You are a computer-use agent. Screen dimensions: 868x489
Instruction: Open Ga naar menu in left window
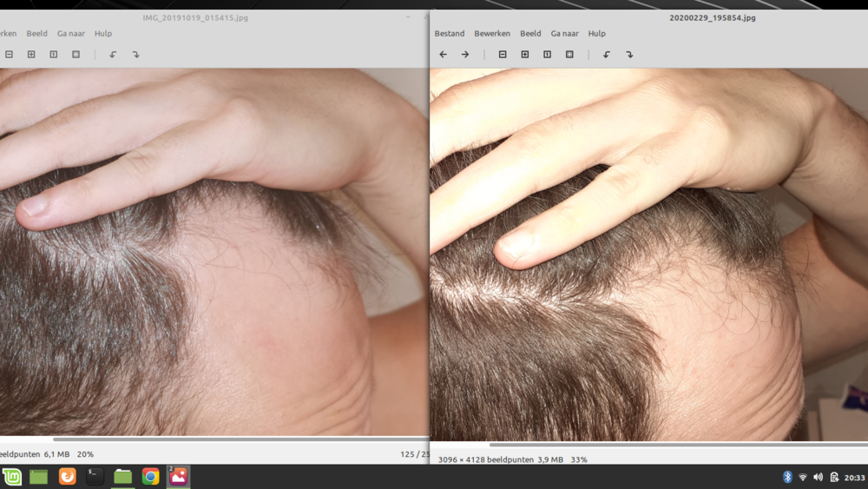pos(71,34)
